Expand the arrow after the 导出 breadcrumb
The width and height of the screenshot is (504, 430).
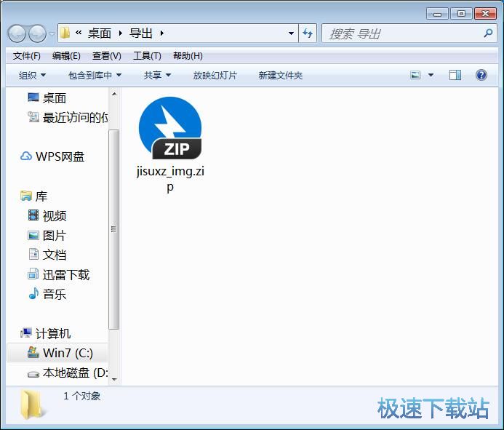point(162,33)
